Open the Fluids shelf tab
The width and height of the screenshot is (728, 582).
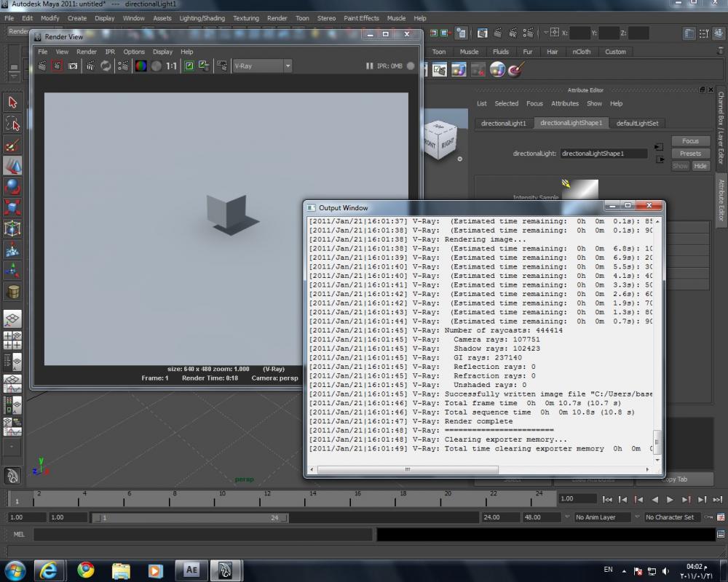tap(501, 52)
